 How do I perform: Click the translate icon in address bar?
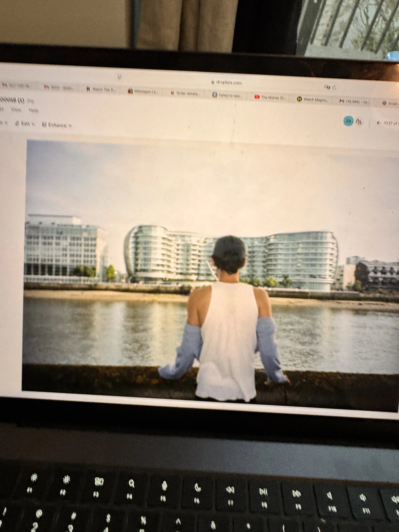[x=327, y=87]
